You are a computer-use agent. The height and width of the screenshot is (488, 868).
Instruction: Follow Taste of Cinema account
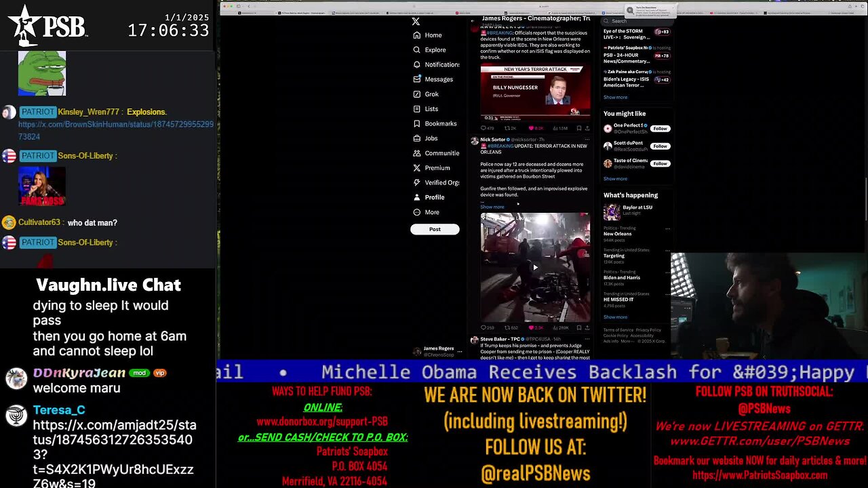(660, 164)
